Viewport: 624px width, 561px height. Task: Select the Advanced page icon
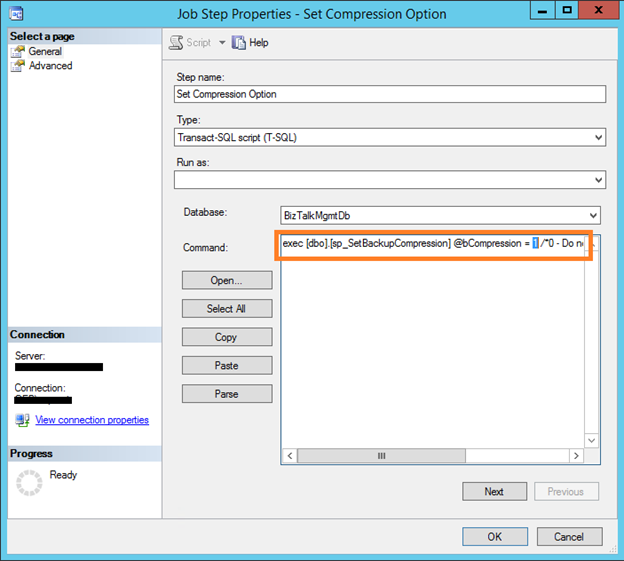tap(18, 66)
